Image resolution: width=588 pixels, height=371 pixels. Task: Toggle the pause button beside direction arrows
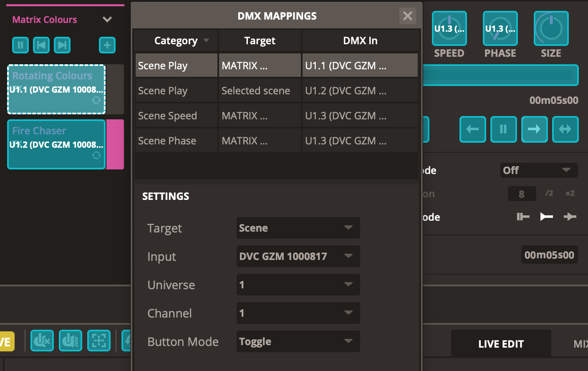(503, 129)
